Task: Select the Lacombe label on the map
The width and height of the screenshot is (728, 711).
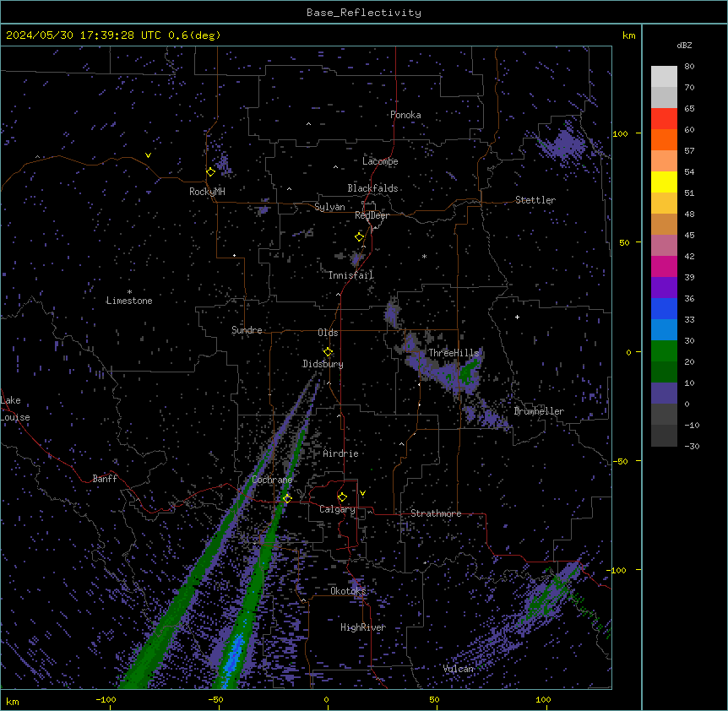Action: 380,161
